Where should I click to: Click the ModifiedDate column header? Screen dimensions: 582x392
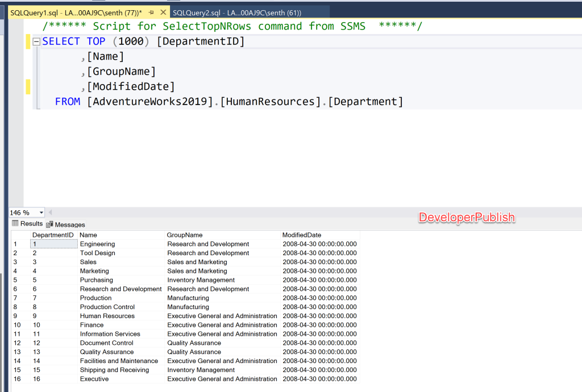302,235
